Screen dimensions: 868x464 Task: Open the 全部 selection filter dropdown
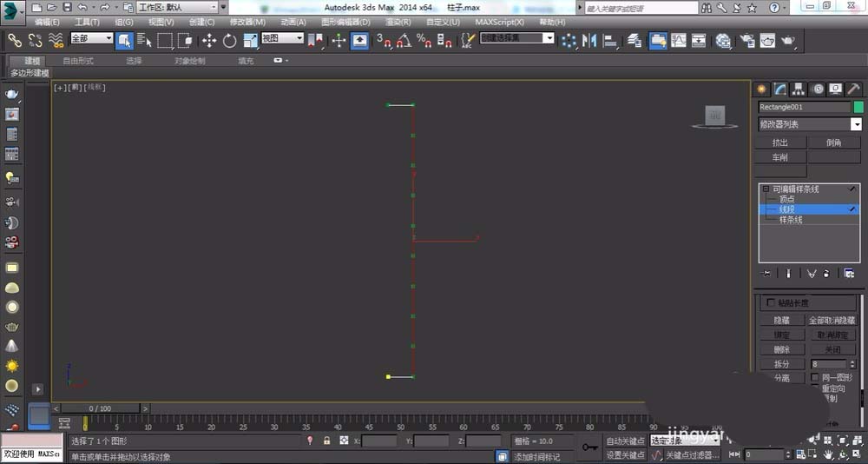(91, 39)
